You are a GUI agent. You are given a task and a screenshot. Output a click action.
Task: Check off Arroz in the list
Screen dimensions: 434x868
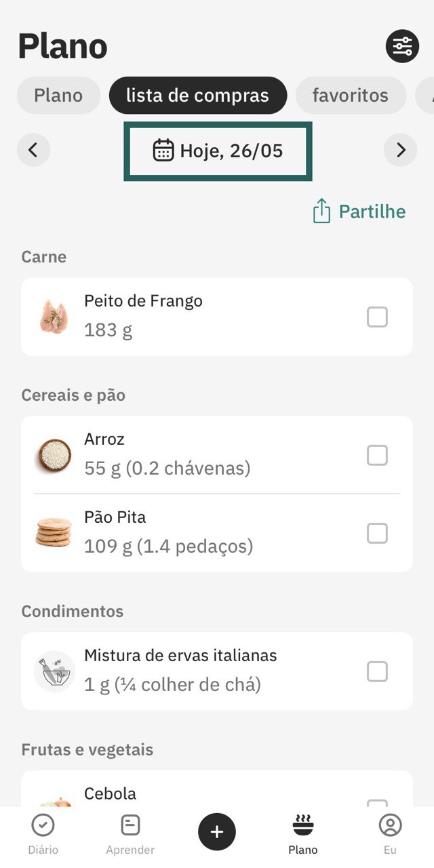[x=377, y=455]
